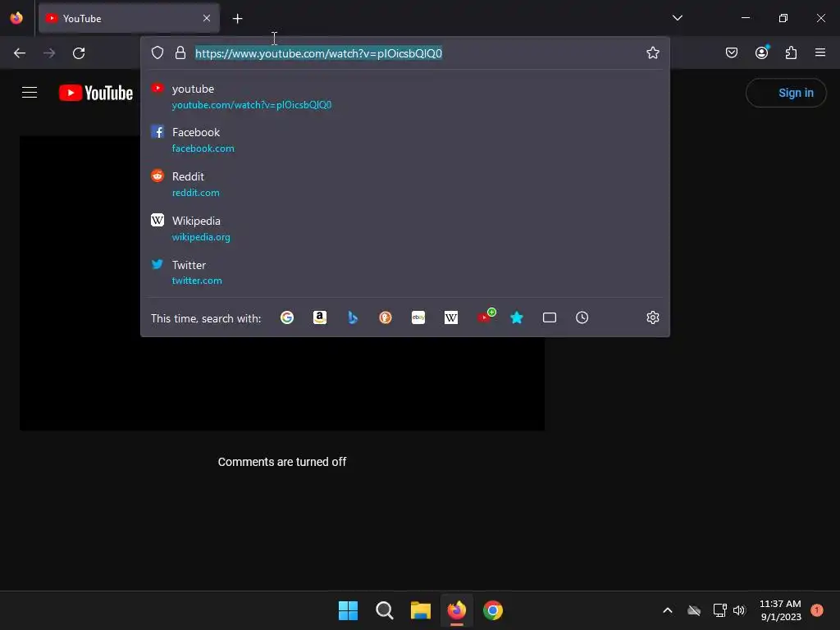The height and width of the screenshot is (630, 840).
Task: Open YouTube guide hamburger menu
Action: tap(30, 93)
